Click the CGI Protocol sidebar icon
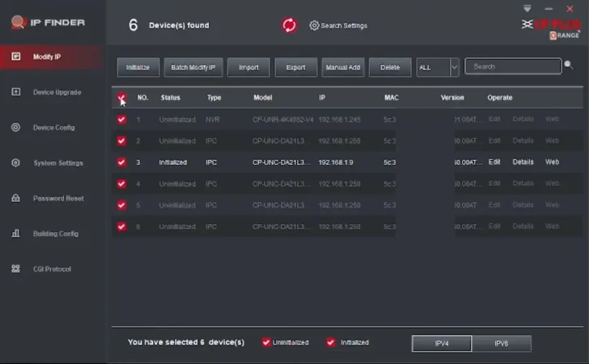The image size is (589, 364). click(15, 269)
